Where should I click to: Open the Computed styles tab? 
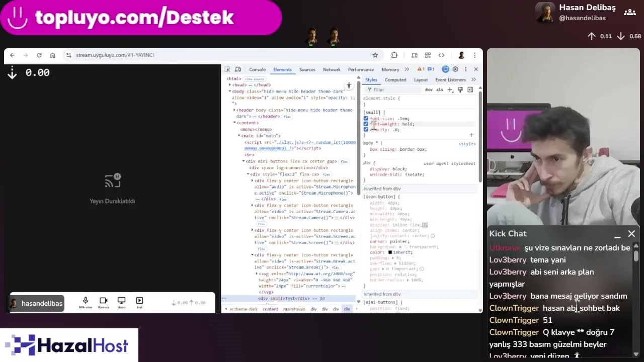point(395,80)
